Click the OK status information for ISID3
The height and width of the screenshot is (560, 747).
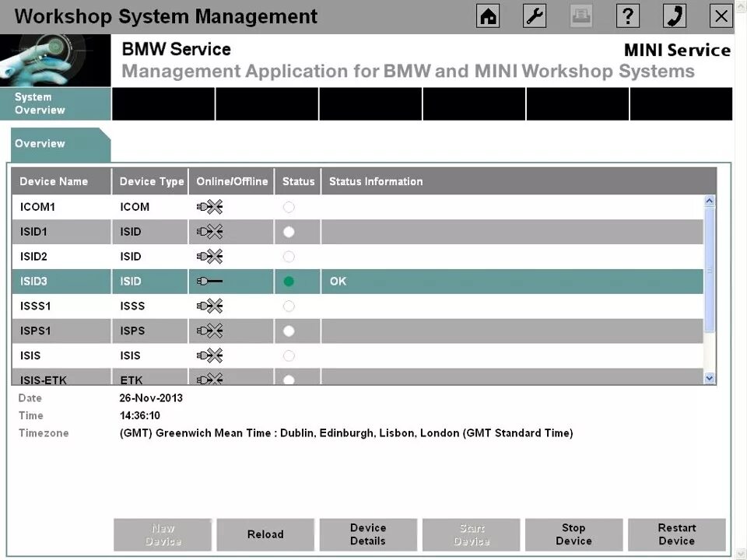pos(338,282)
